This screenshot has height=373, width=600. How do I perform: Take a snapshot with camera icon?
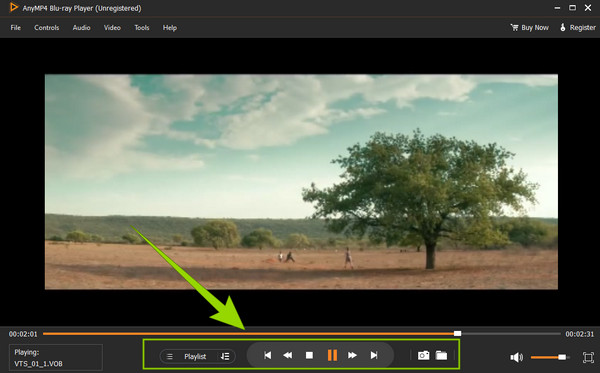[423, 355]
